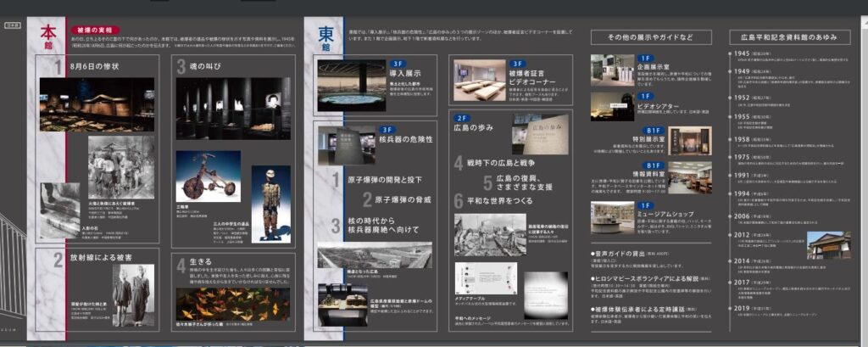
Task: Open the paper cranes photo
Action: pos(232,303)
